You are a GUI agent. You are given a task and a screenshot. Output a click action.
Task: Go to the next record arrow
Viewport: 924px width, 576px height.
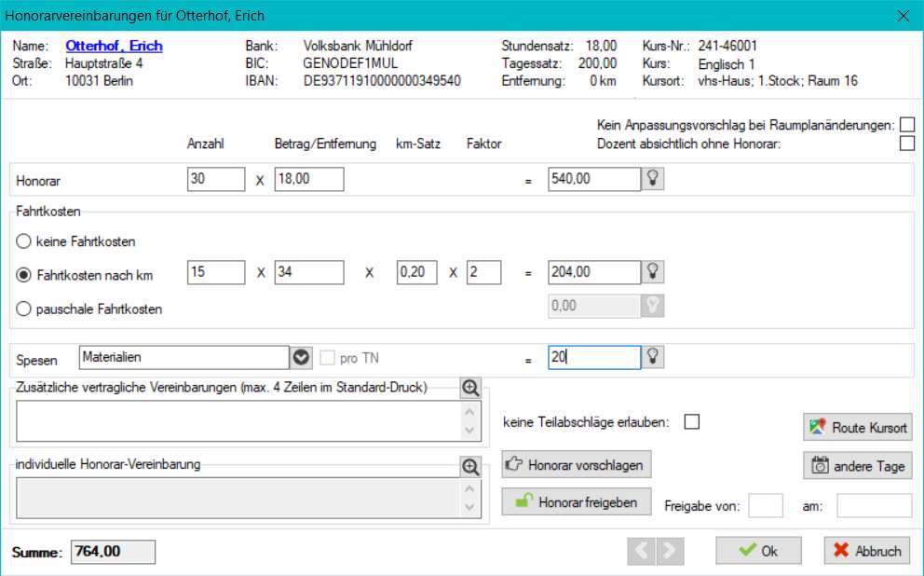click(670, 551)
